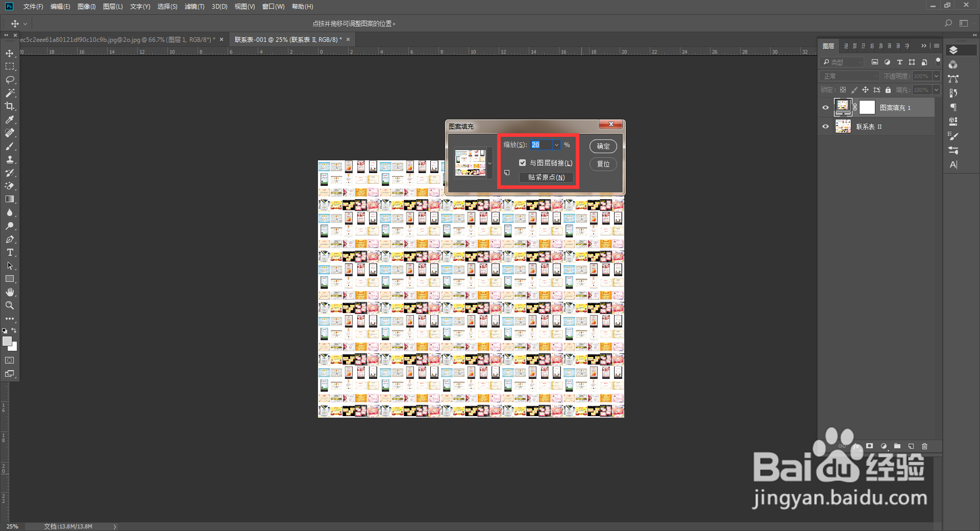This screenshot has height=531, width=980.
Task: Open the blend mode dropdown 正常
Action: [850, 76]
